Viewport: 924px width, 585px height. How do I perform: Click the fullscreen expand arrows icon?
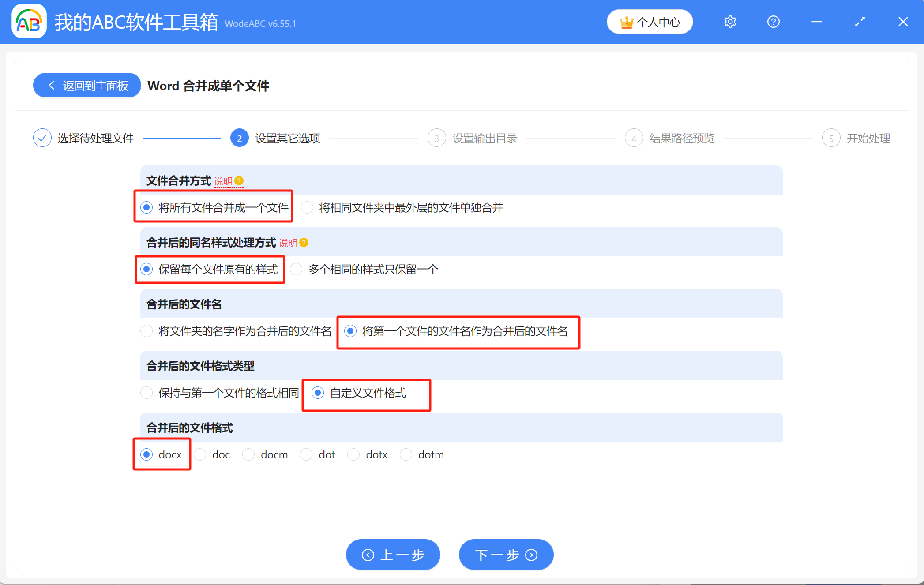pyautogui.click(x=860, y=22)
